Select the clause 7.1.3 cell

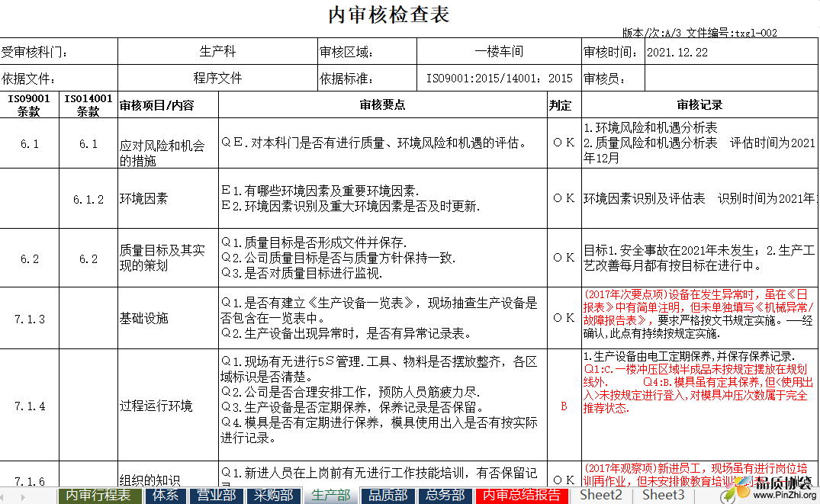29,319
